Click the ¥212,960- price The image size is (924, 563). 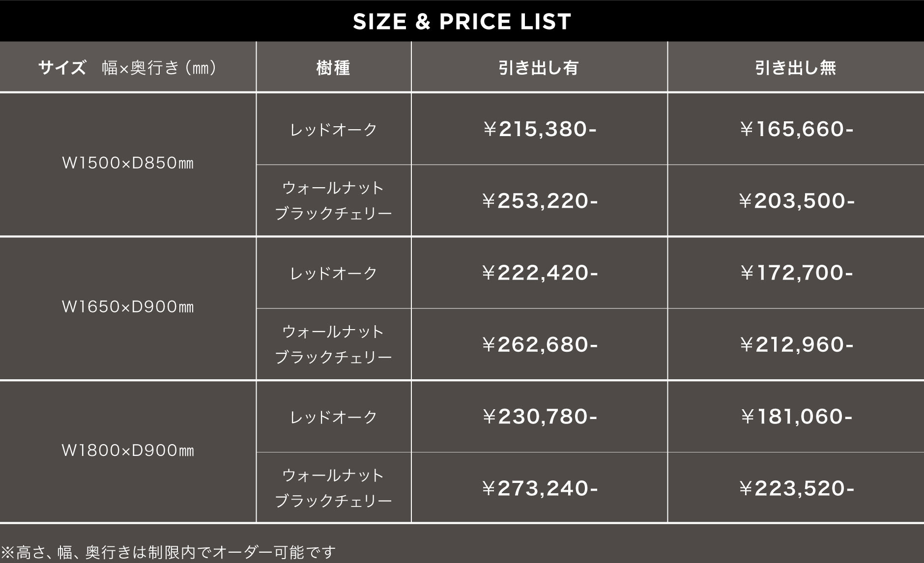pyautogui.click(x=796, y=345)
